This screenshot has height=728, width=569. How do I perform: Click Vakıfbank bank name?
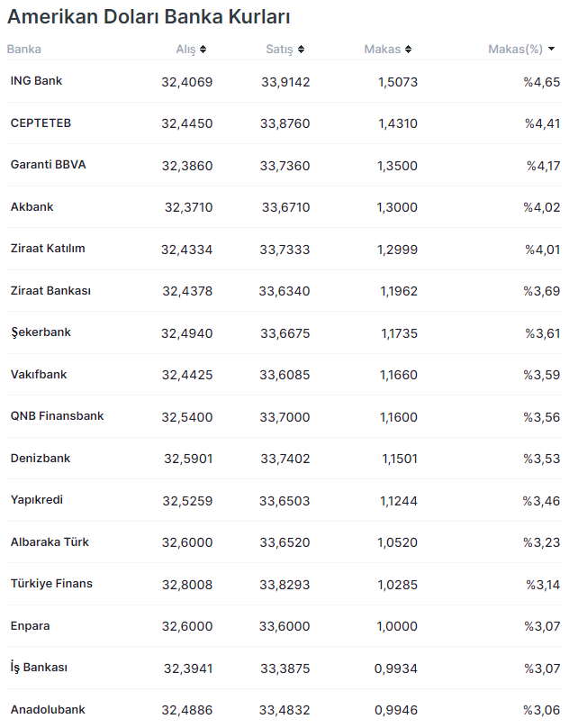click(x=39, y=375)
